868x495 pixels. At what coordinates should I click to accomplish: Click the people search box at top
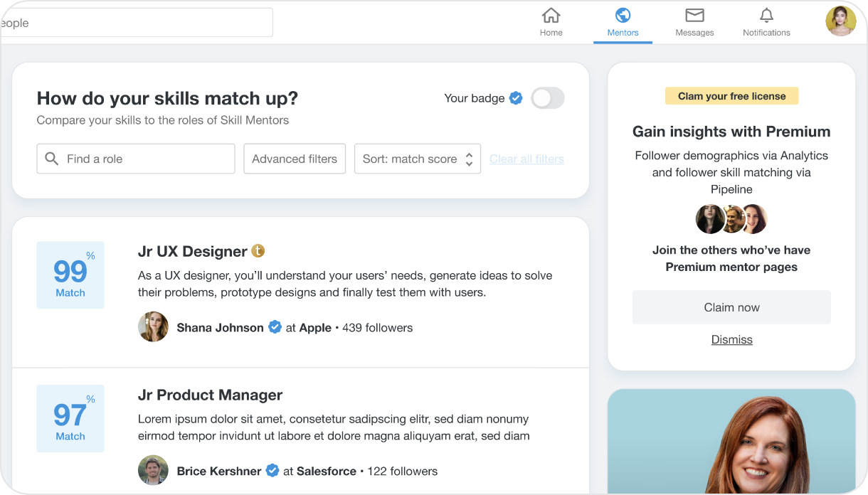pos(136,23)
